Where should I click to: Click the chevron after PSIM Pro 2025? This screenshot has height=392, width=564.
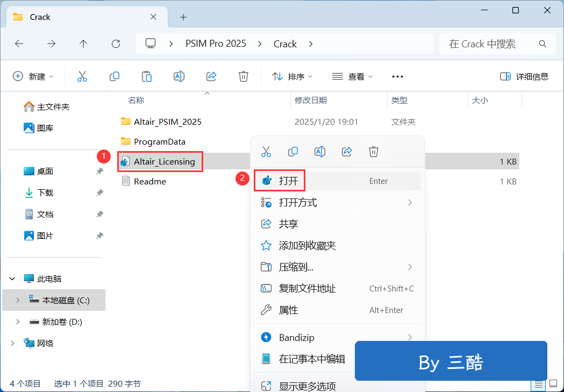click(x=260, y=44)
